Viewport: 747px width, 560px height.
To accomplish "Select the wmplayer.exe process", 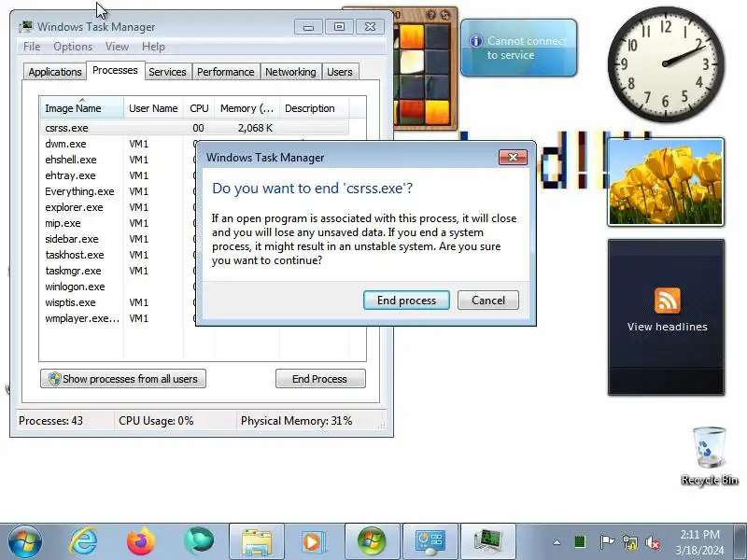I will click(x=82, y=318).
